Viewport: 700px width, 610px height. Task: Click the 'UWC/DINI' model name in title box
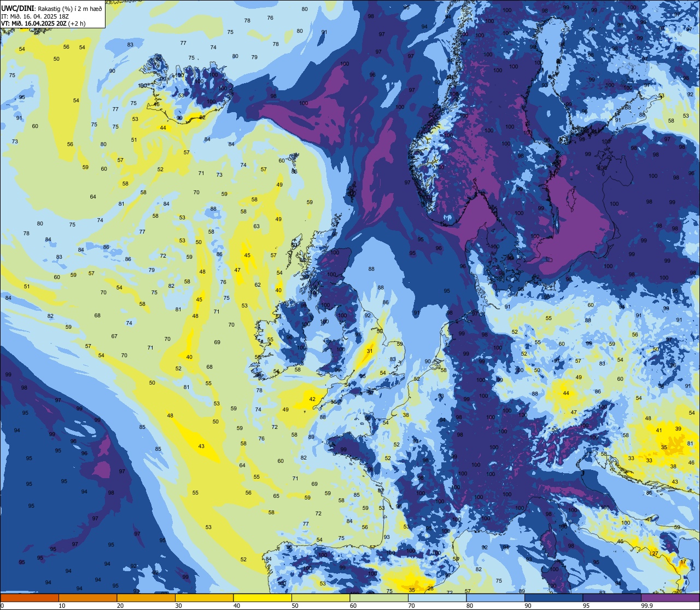(18, 9)
